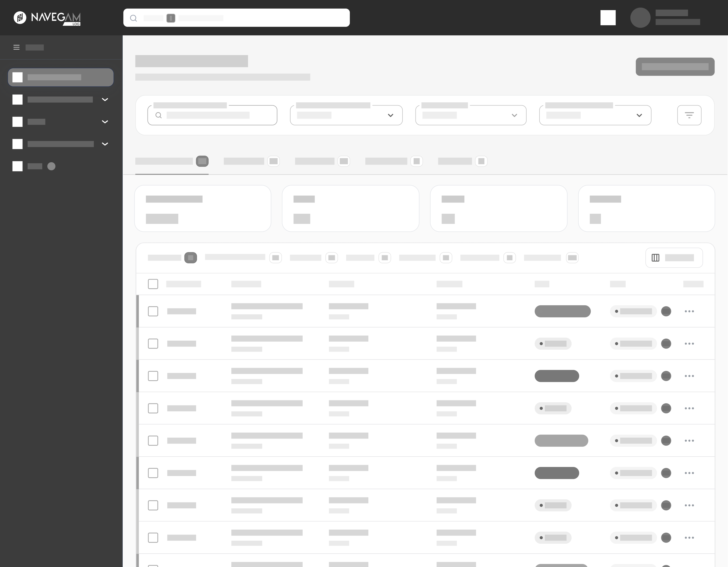Image resolution: width=728 pixels, height=567 pixels.
Task: Tick the checkbox on the second table row
Action: 153,343
